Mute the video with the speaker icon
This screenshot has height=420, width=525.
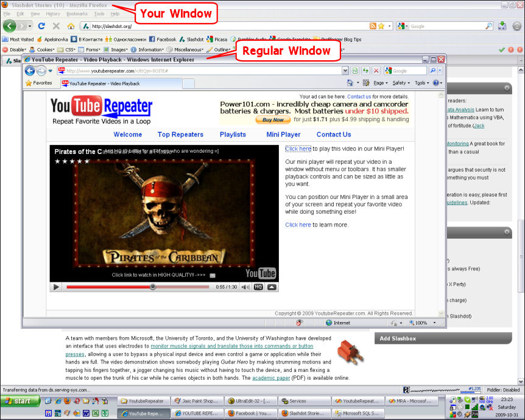(246, 286)
